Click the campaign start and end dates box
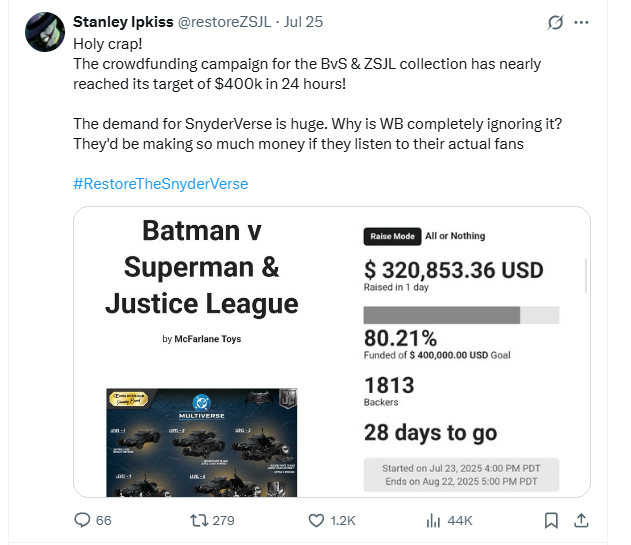The width and height of the screenshot is (631, 545). click(460, 475)
